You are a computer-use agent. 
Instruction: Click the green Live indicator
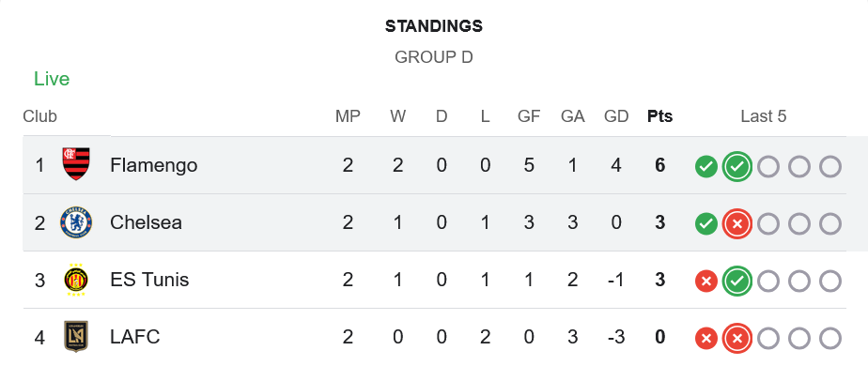pos(52,79)
